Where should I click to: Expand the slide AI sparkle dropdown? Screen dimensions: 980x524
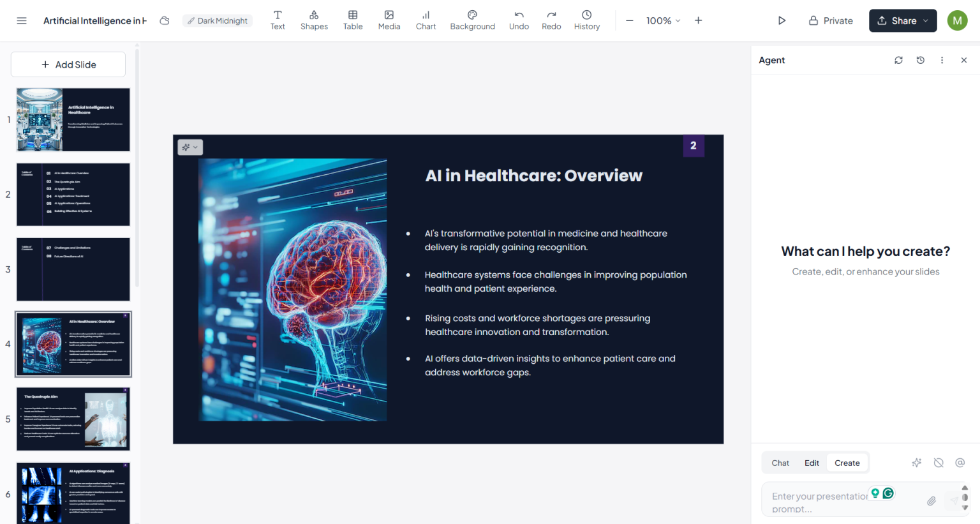[190, 147]
